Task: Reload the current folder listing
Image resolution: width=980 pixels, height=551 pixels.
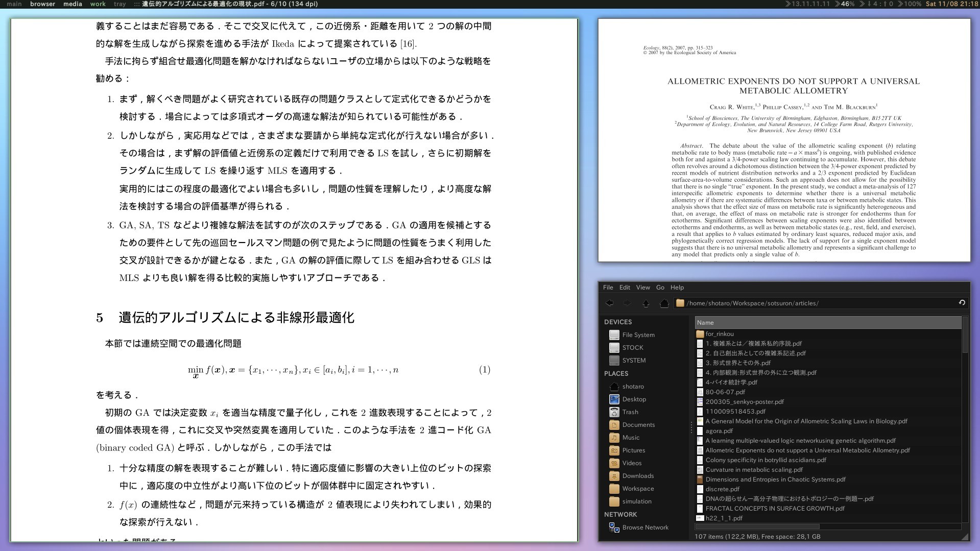Action: (962, 303)
